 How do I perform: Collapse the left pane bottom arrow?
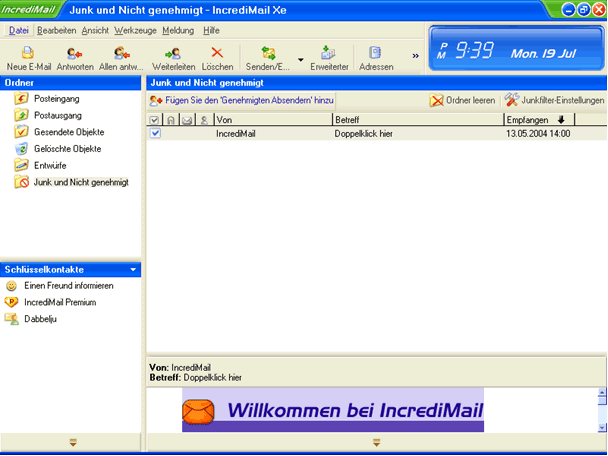(x=73, y=442)
